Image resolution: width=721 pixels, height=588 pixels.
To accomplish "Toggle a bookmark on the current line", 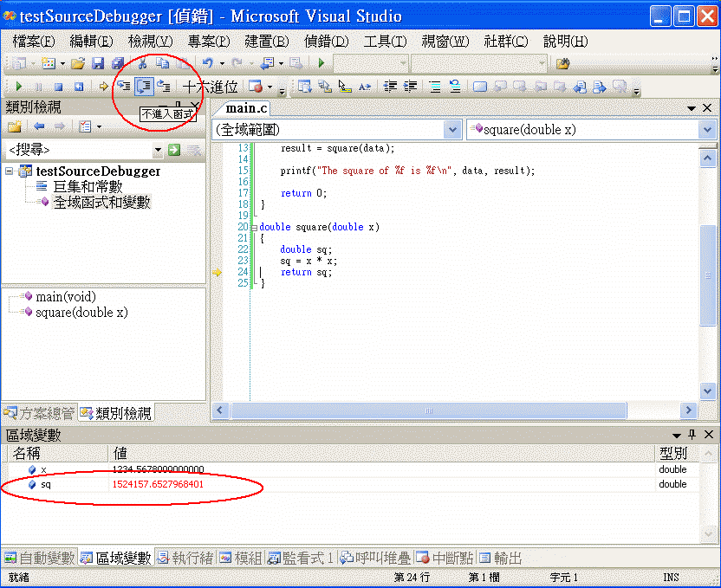I will [479, 87].
